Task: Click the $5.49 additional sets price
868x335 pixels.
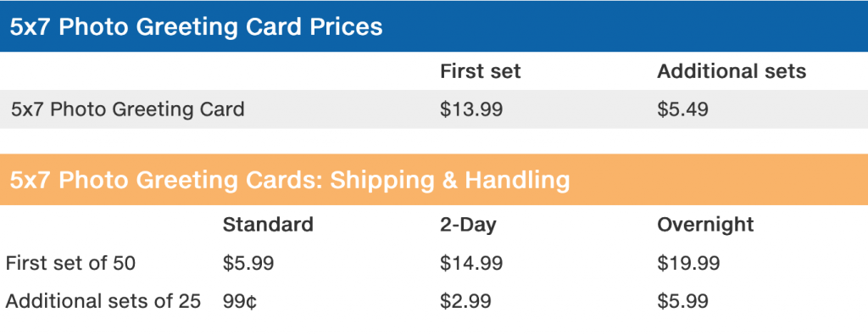Action: tap(682, 109)
